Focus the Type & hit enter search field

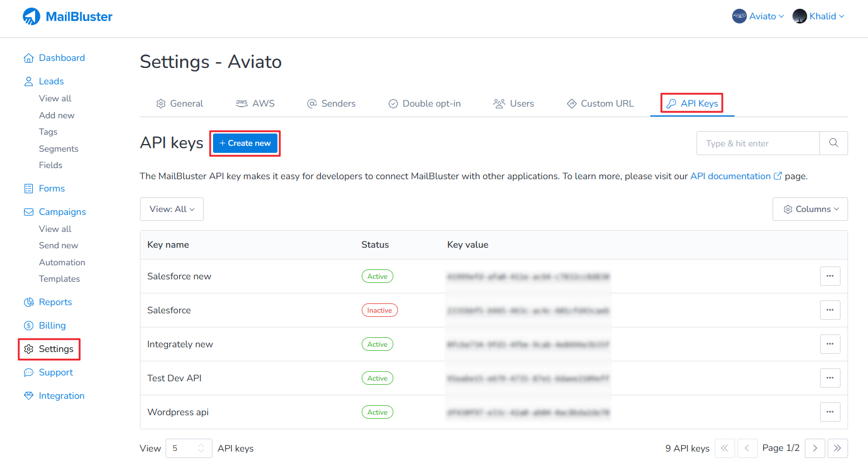(758, 143)
